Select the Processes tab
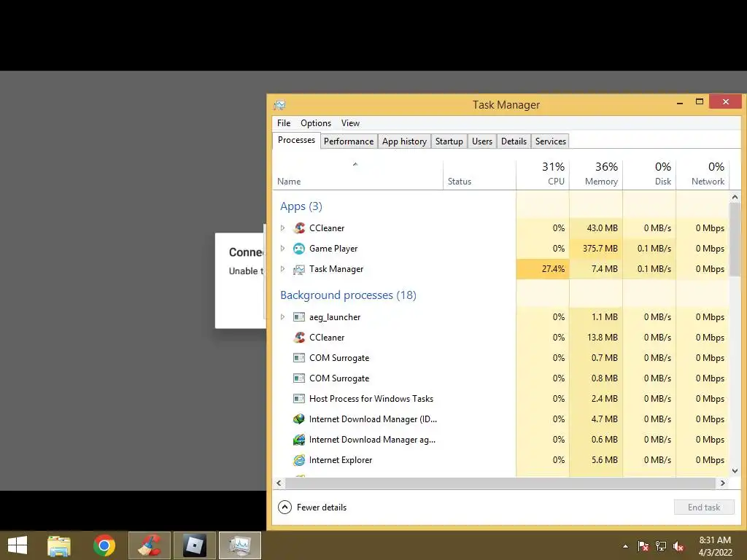The height and width of the screenshot is (560, 747). click(296, 140)
